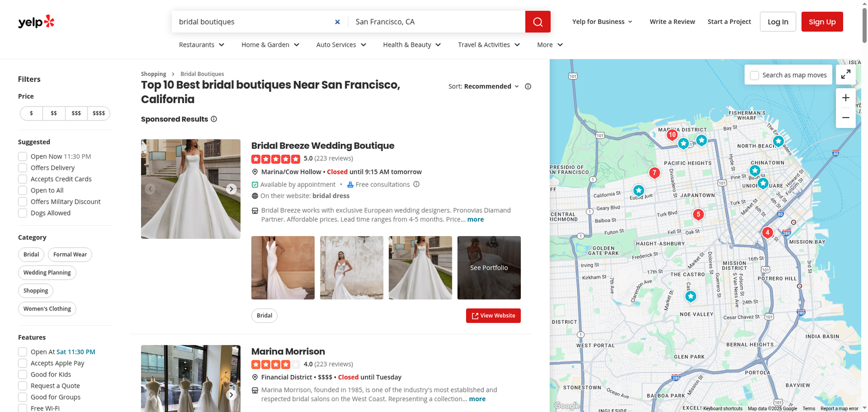Choose the Formal Wear category chip

click(x=70, y=255)
